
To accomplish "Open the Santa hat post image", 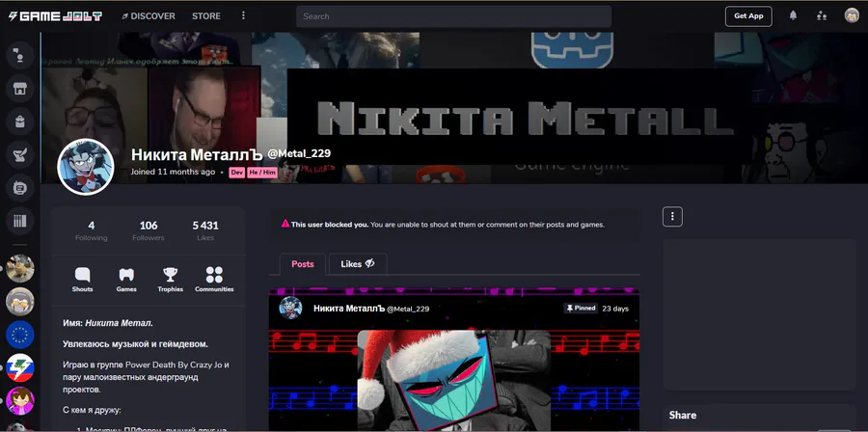I will pos(454,381).
